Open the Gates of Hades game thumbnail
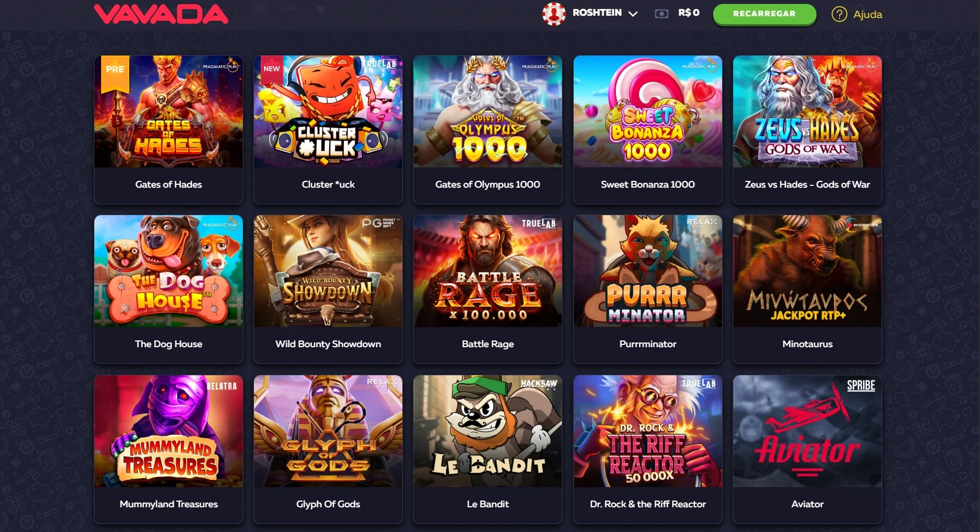Viewport: 980px width, 532px height. 169,111
